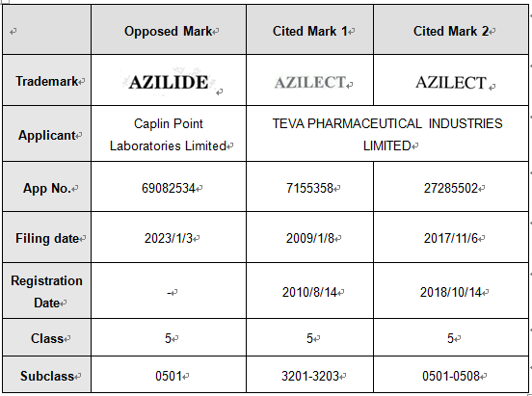Image resolution: width=532 pixels, height=396 pixels.
Task: Click the black AZILECT logo under Cited Mark 2
Action: [x=451, y=83]
